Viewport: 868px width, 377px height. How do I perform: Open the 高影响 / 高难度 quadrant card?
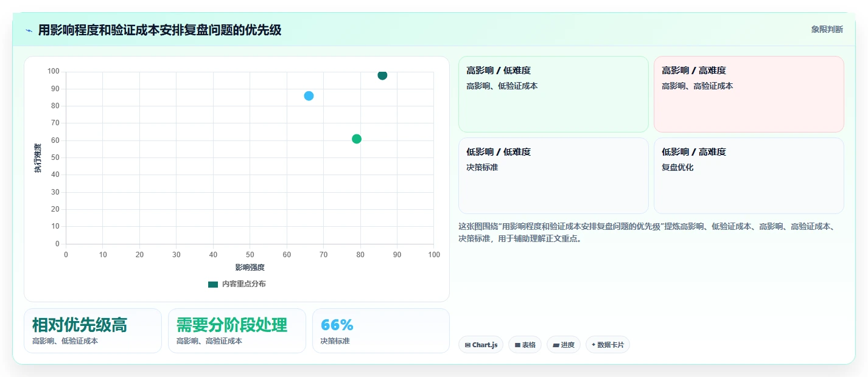(749, 94)
